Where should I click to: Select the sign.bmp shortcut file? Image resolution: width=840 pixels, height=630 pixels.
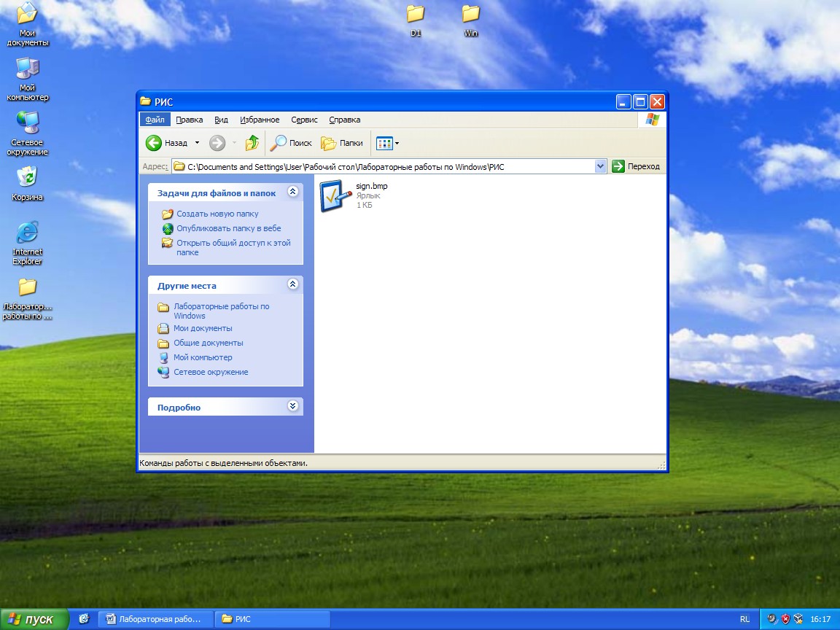(354, 195)
